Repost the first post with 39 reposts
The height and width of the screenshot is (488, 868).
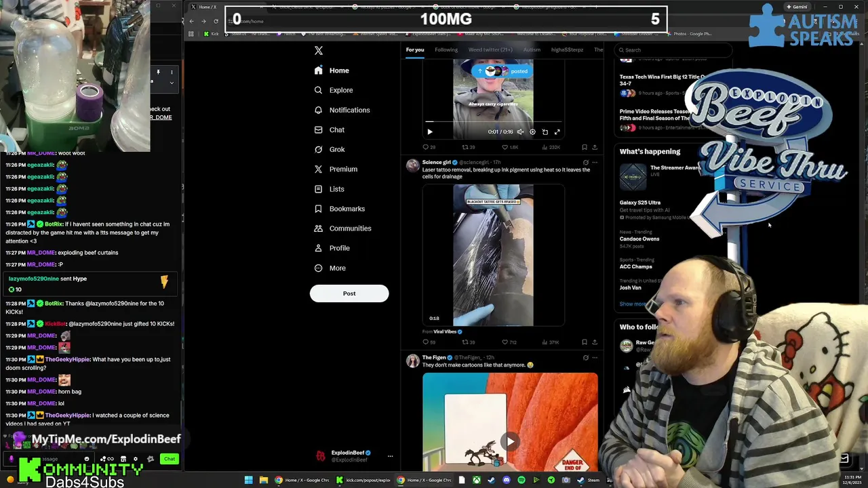click(468, 147)
